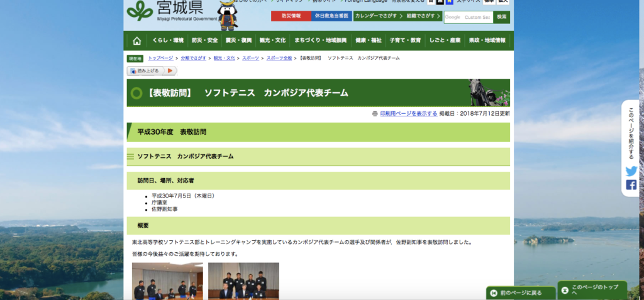Share this page via the Twitter icon
Image resolution: width=644 pixels, height=300 pixels.
(x=631, y=171)
